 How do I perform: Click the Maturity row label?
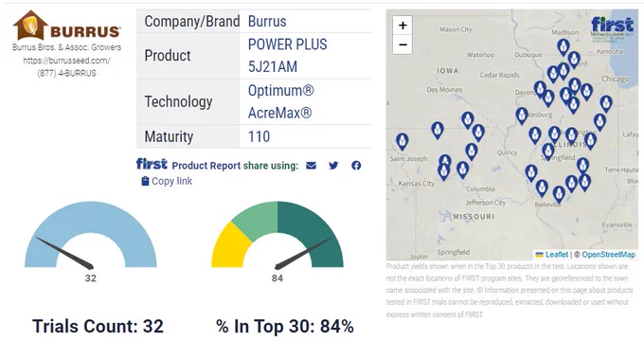pos(169,136)
